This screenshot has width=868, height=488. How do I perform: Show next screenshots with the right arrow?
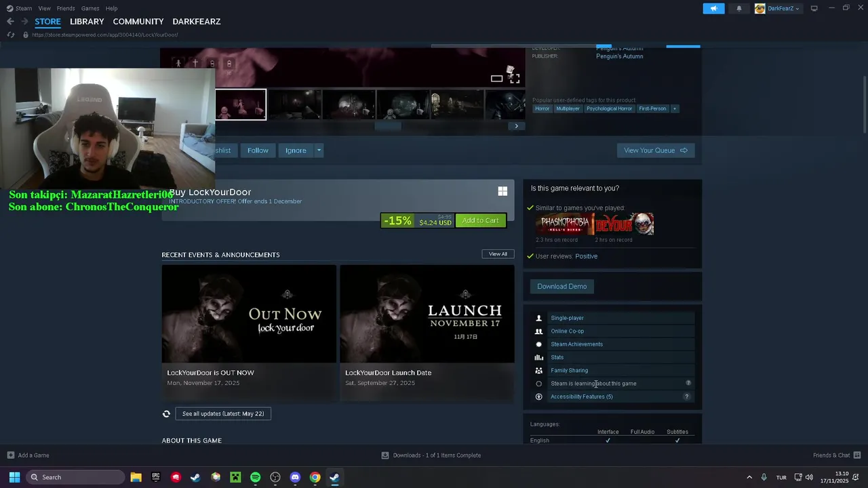click(x=516, y=125)
